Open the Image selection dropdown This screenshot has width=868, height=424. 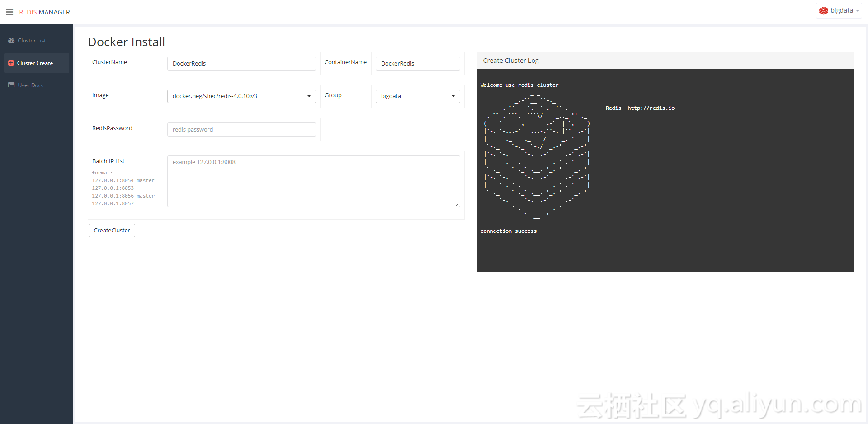pyautogui.click(x=241, y=96)
